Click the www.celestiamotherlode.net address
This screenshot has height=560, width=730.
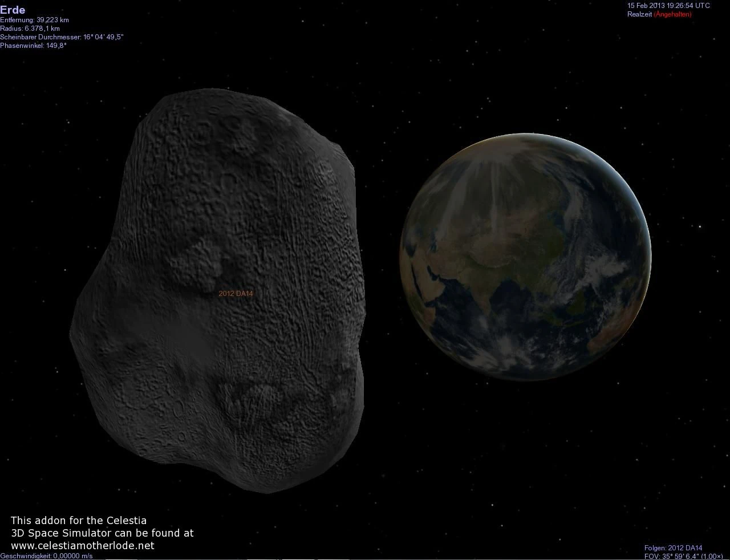point(83,546)
